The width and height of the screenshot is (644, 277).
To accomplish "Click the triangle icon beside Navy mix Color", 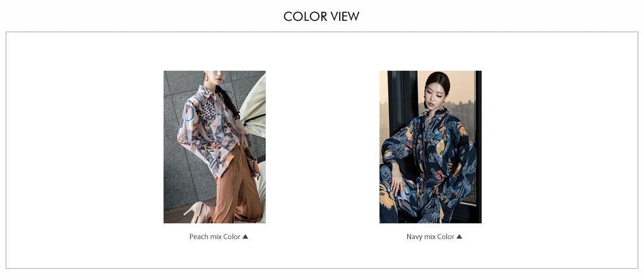I will point(459,237).
